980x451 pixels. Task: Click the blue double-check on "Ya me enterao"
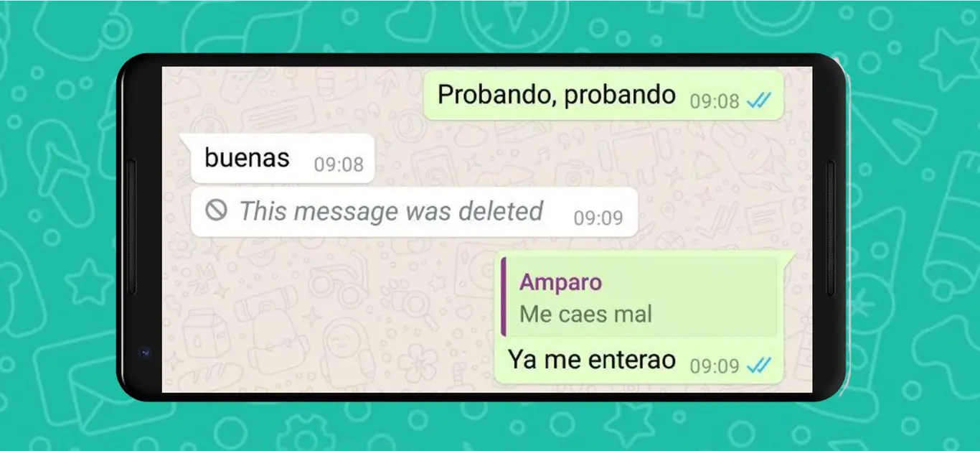pyautogui.click(x=758, y=366)
